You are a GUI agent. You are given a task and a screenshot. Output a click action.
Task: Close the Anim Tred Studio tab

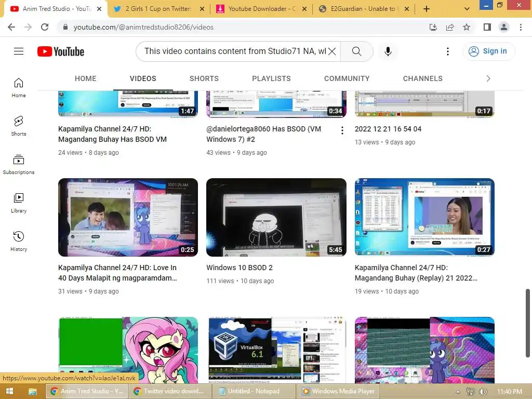99,9
